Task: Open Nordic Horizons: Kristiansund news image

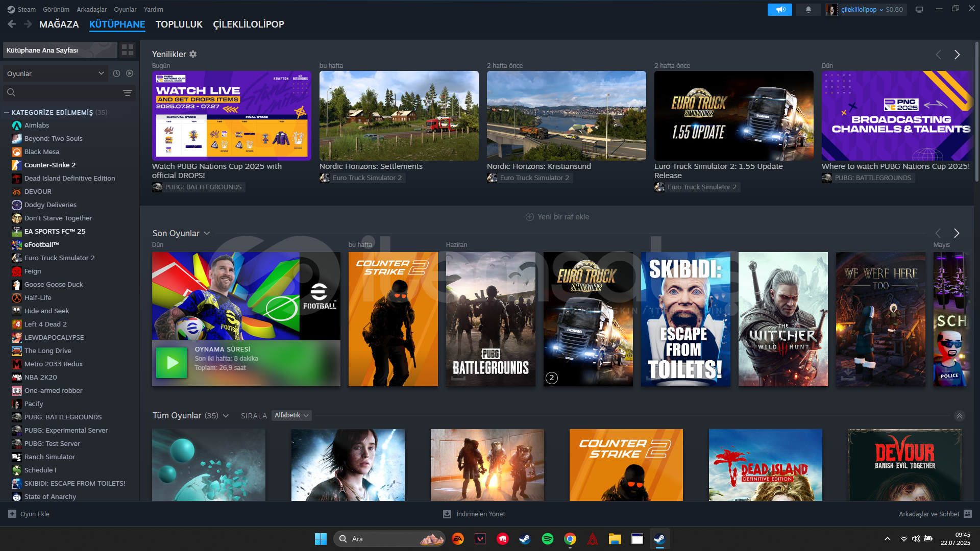Action: point(567,116)
